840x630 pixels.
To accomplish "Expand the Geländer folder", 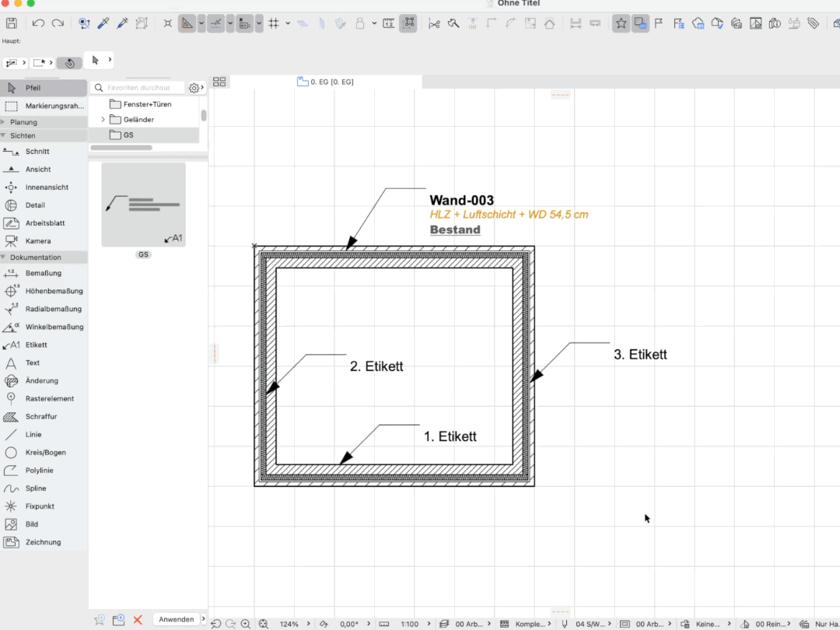I will [103, 120].
